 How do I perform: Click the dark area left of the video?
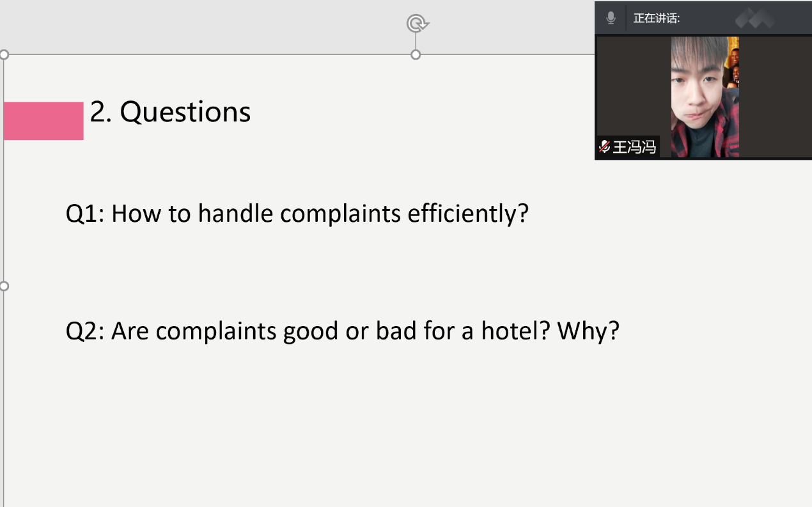pos(633,83)
